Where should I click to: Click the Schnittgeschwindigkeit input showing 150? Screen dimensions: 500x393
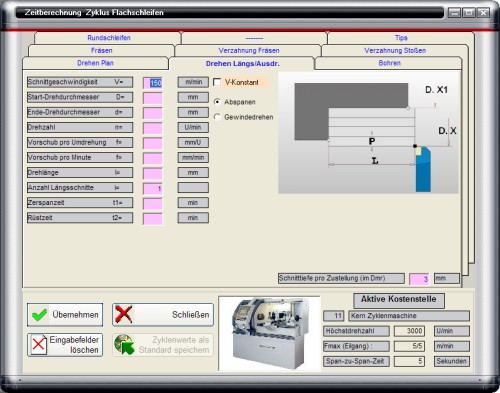[x=153, y=83]
